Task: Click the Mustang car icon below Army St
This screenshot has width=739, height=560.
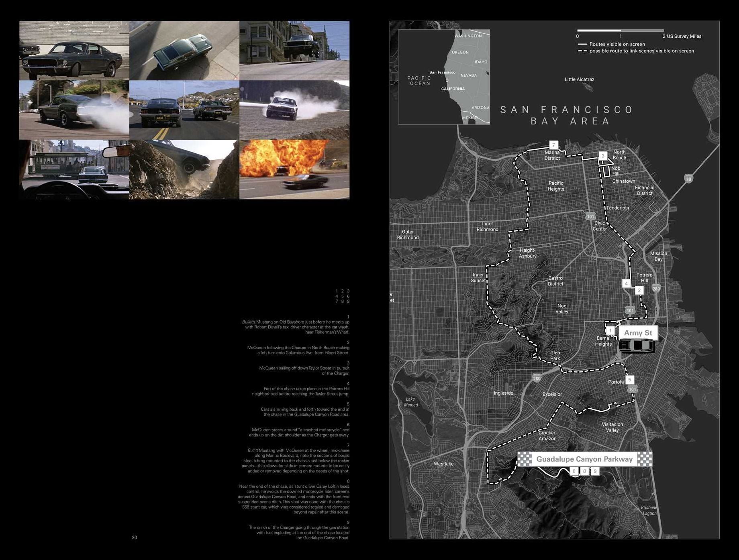Action: (x=637, y=346)
